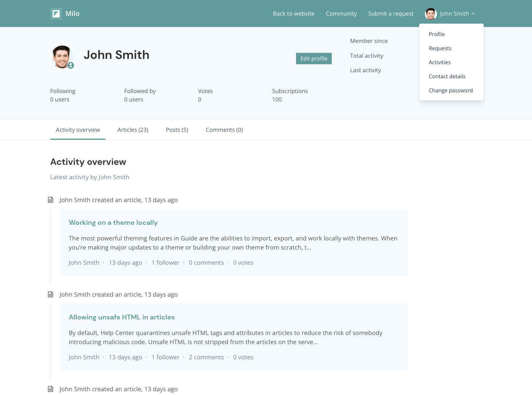
Task: Collapse the John Smith user menu chevron
Action: [473, 14]
